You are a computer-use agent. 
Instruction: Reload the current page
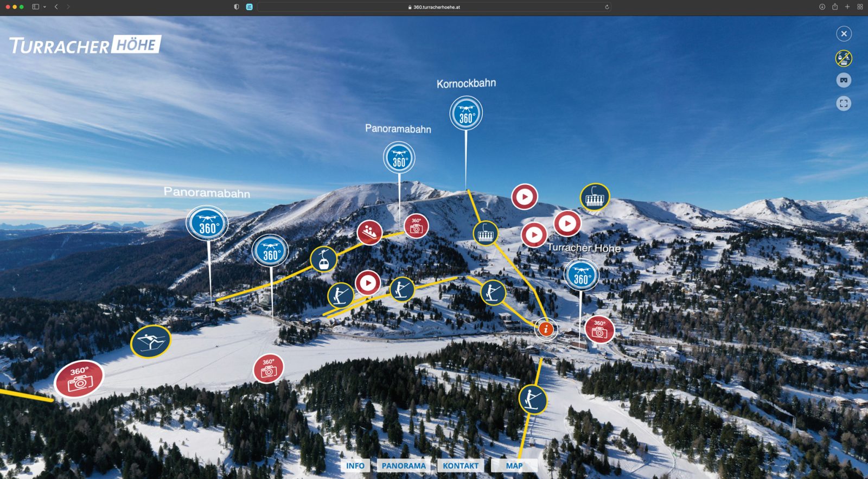pos(607,7)
